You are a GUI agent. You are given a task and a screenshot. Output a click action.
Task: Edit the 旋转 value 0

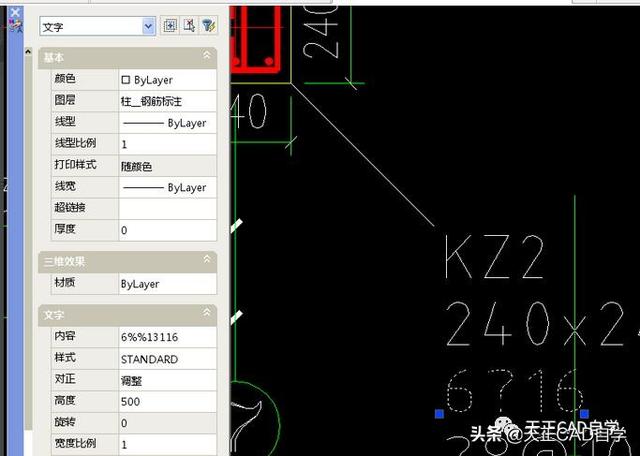tap(167, 423)
